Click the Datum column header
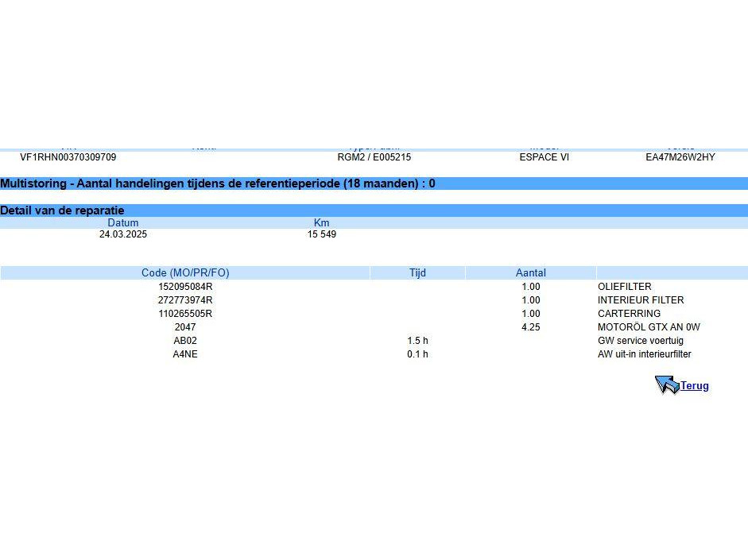The image size is (748, 560). click(123, 223)
